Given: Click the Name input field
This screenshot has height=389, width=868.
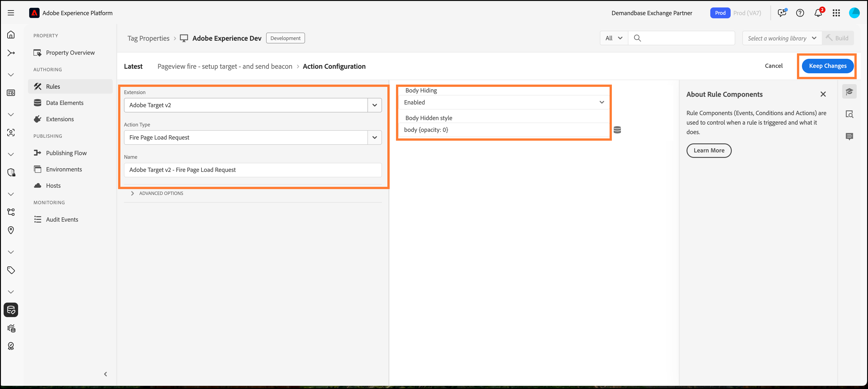Looking at the screenshot, I should point(253,170).
